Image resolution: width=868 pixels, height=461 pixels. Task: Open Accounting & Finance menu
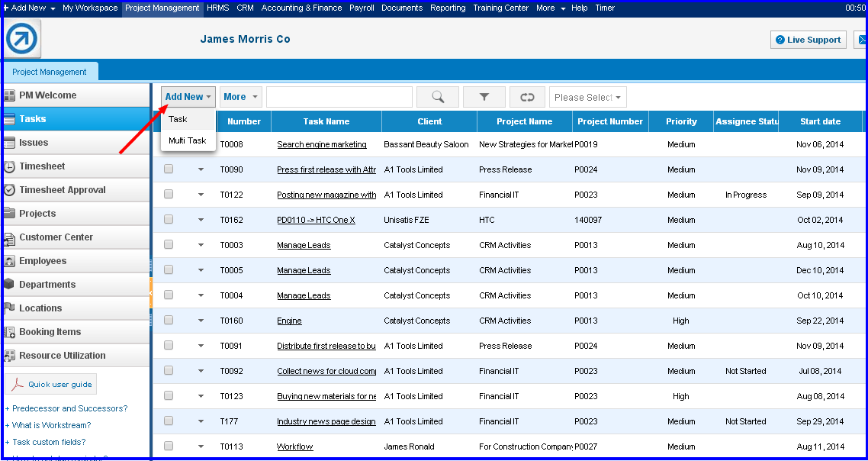(302, 8)
